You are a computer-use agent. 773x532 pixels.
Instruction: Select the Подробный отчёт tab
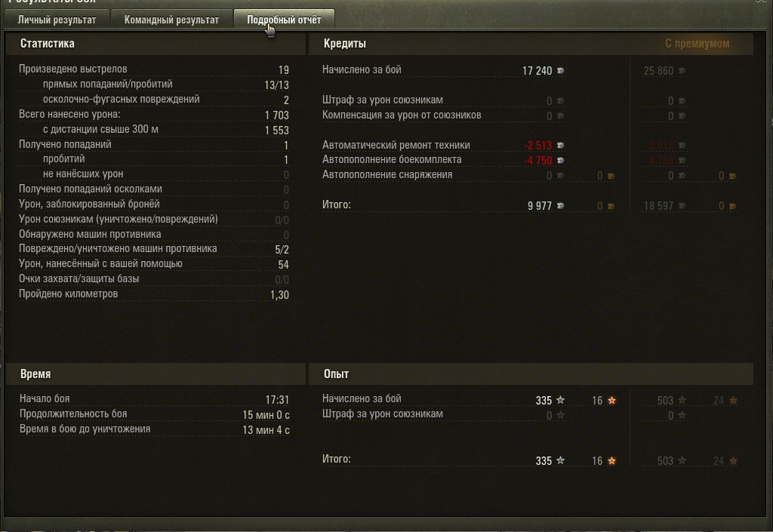click(284, 20)
